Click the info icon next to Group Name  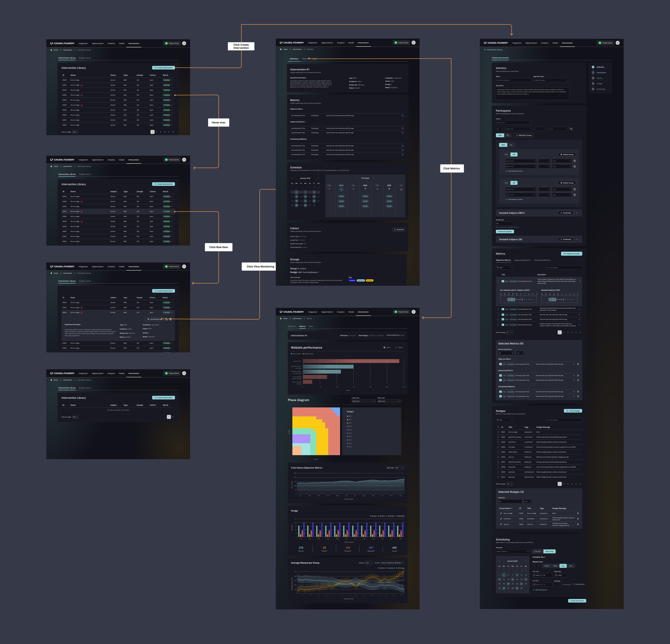tap(512, 508)
